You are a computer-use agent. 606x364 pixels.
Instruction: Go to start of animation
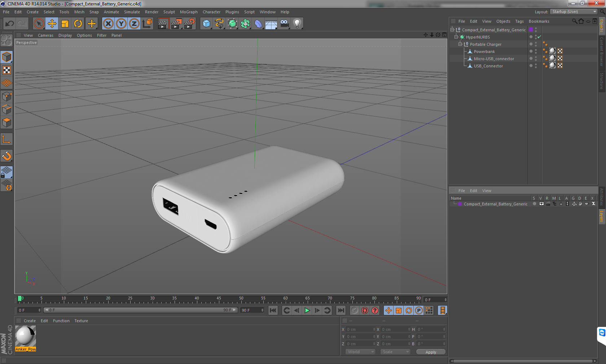(273, 310)
